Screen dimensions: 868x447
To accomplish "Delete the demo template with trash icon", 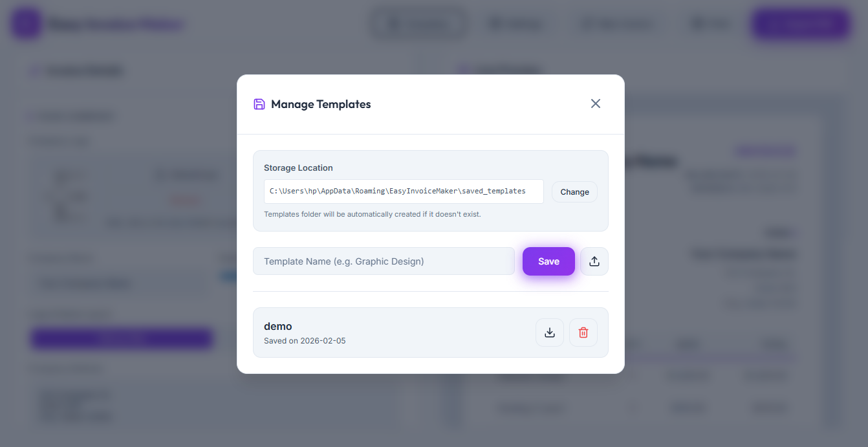I will coord(583,333).
